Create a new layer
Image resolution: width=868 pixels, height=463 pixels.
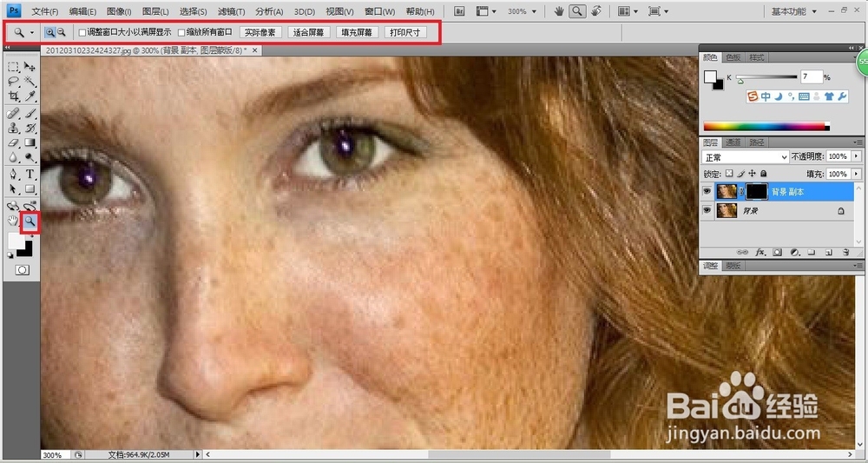[829, 252]
